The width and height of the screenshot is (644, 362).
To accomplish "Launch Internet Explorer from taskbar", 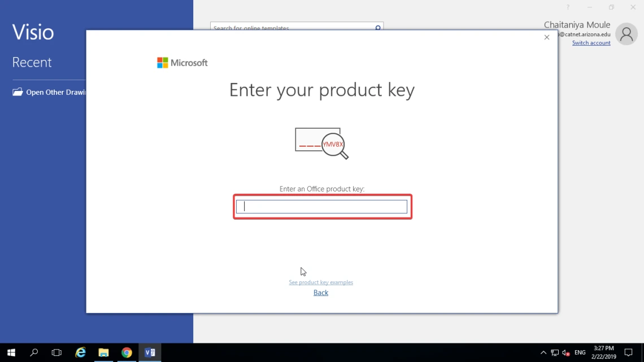I will click(80, 352).
